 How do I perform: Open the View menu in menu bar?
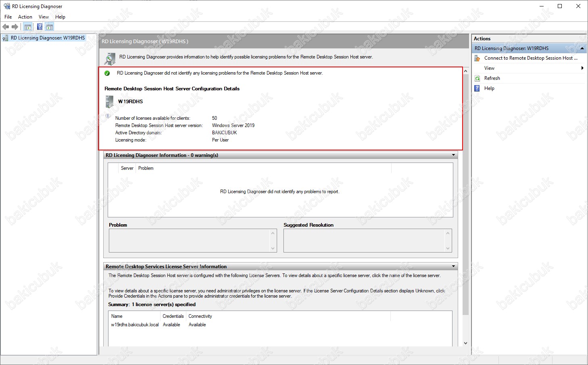click(44, 17)
